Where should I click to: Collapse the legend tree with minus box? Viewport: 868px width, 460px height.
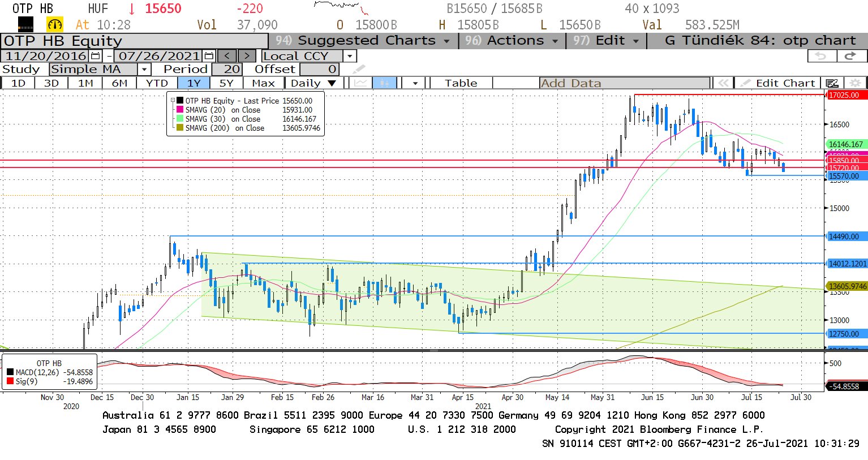[173, 101]
